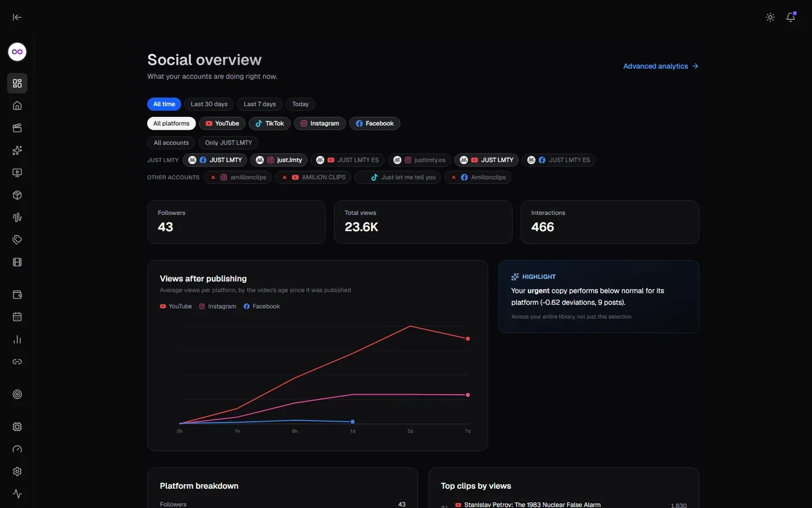Open the film strip icon in sidebar
The image size is (812, 508).
17,262
